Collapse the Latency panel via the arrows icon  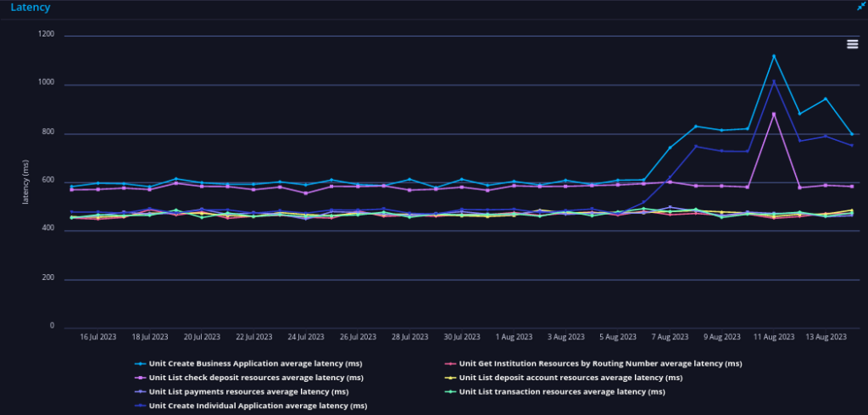[x=861, y=6]
